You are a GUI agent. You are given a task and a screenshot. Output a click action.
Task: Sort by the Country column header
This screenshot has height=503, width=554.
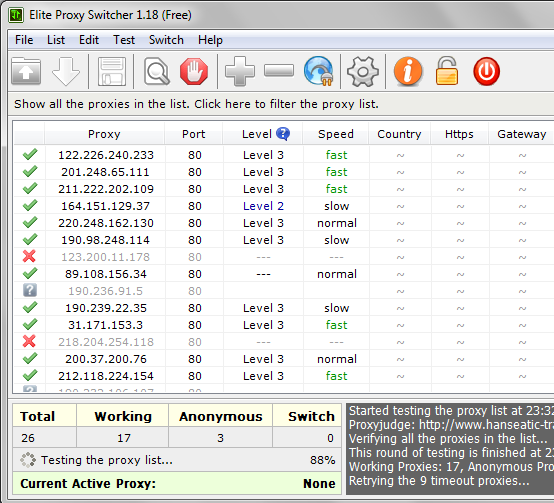tap(399, 134)
